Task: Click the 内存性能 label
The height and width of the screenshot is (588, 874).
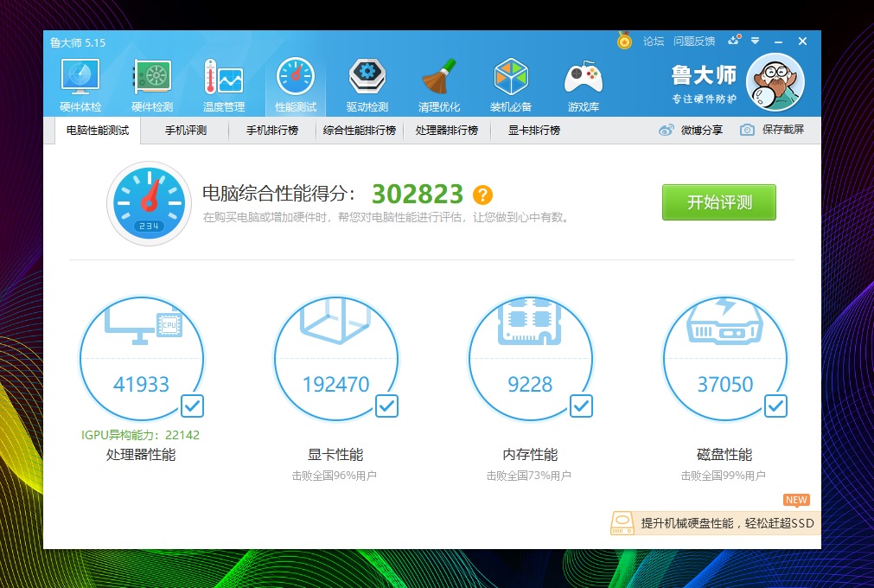Action: point(530,455)
